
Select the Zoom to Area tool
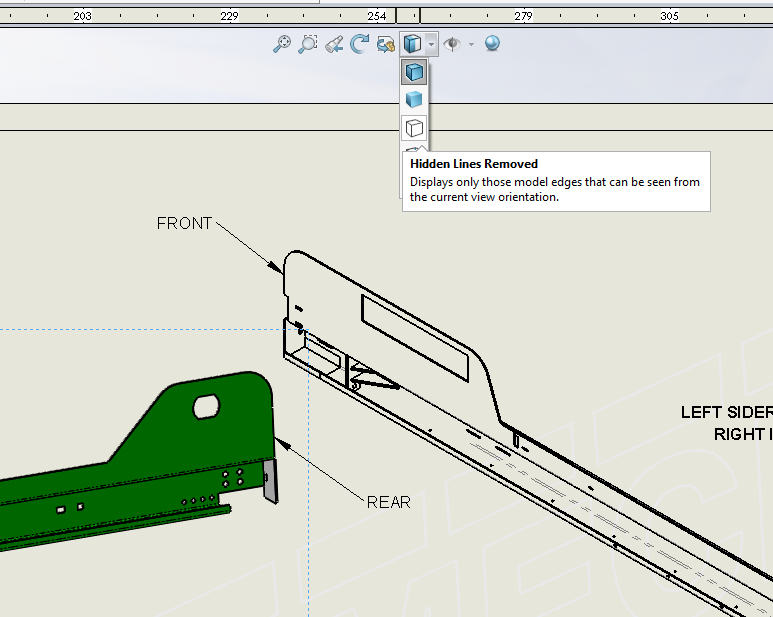pyautogui.click(x=308, y=44)
